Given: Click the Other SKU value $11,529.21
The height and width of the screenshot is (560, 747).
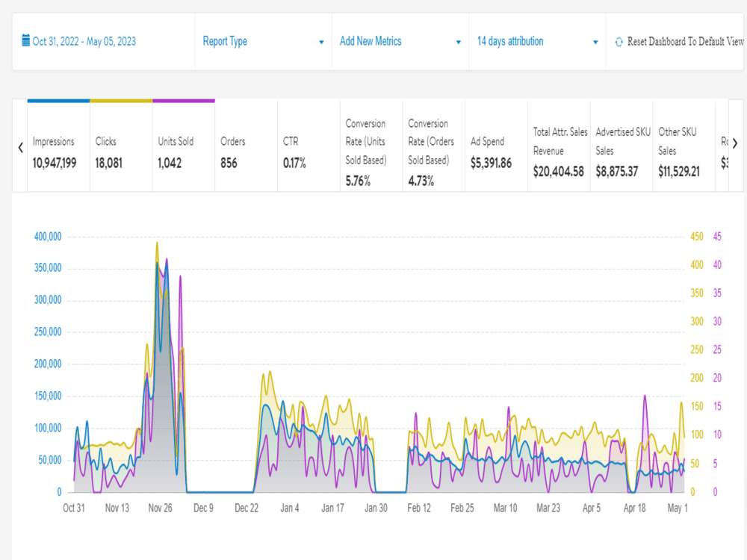Looking at the screenshot, I should pos(679,172).
